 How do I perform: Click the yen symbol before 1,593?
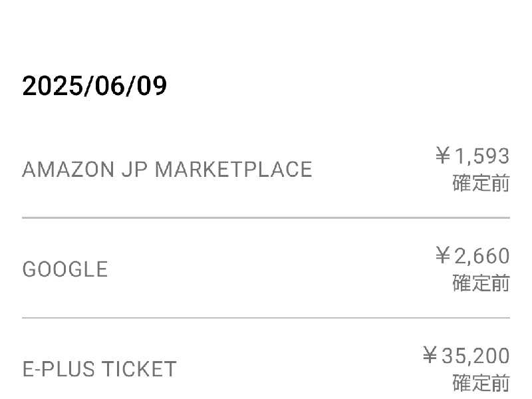coord(443,156)
